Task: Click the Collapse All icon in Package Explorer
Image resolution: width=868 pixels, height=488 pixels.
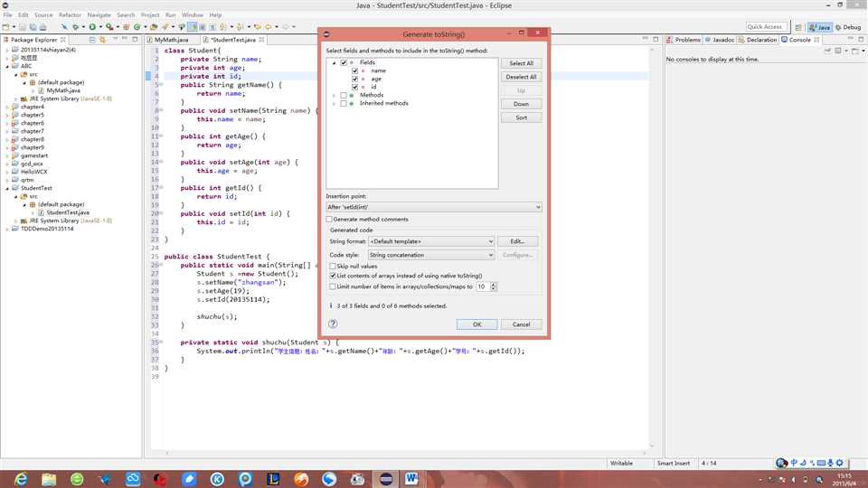Action: 92,40
